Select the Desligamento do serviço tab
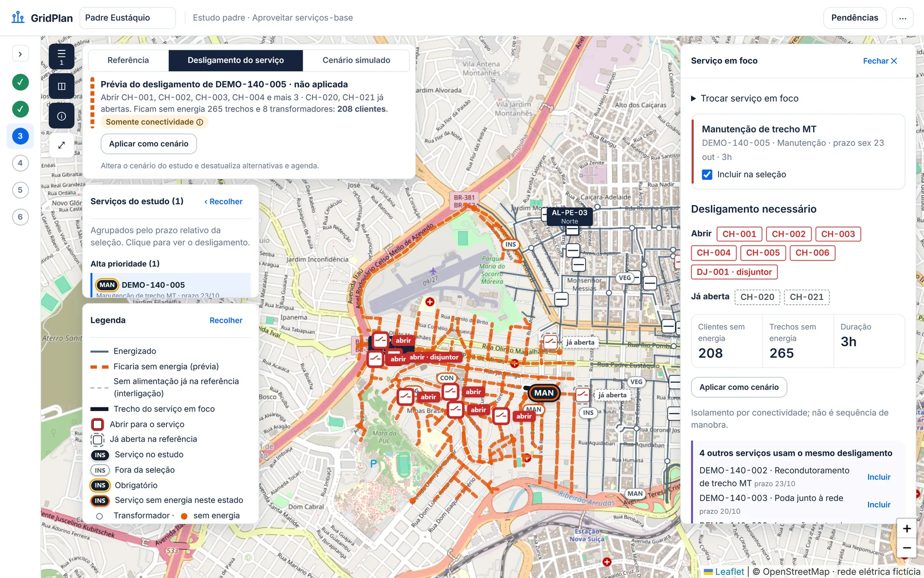924x578 pixels. coord(236,60)
